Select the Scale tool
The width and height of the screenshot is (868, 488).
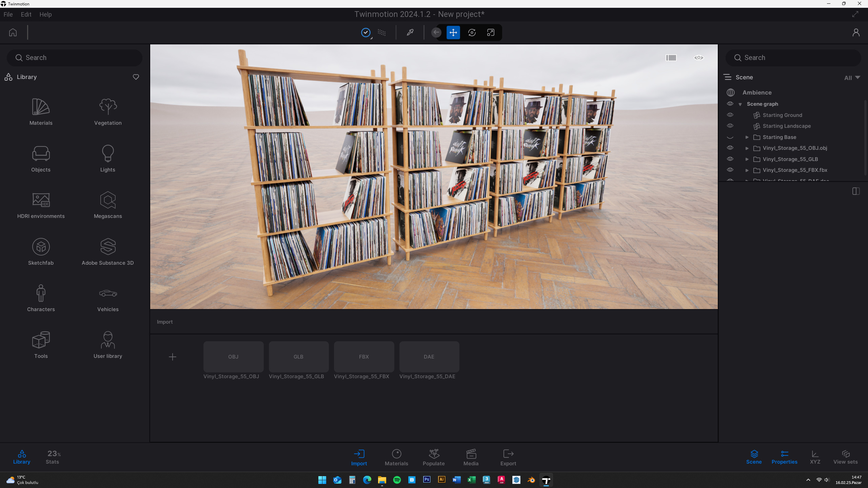point(491,33)
